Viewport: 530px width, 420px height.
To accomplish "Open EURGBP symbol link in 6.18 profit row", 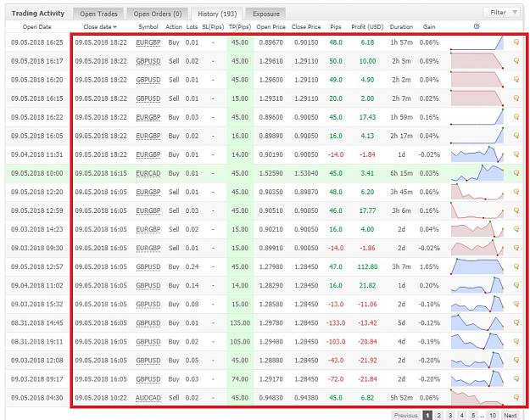I will click(148, 42).
